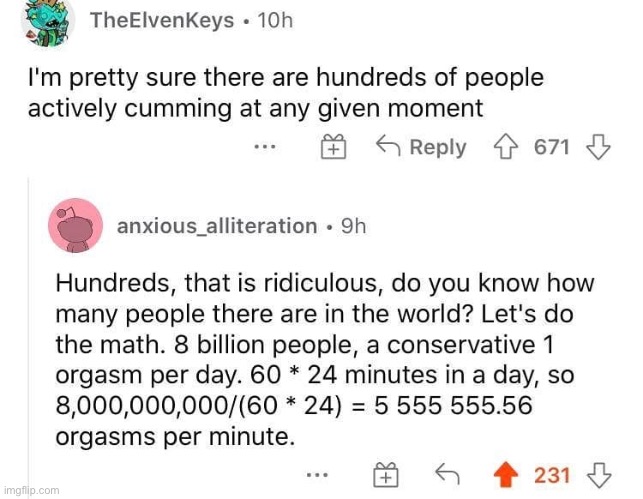This screenshot has height=499, width=643.
Task: Reply to TheElvenKeys' comment
Action: pyautogui.click(x=421, y=148)
